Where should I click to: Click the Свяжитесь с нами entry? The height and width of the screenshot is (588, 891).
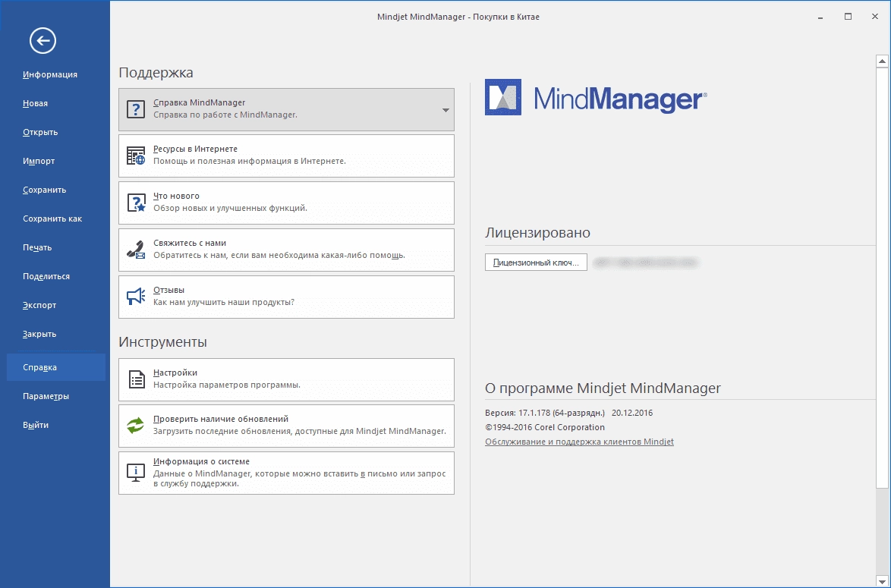point(286,250)
